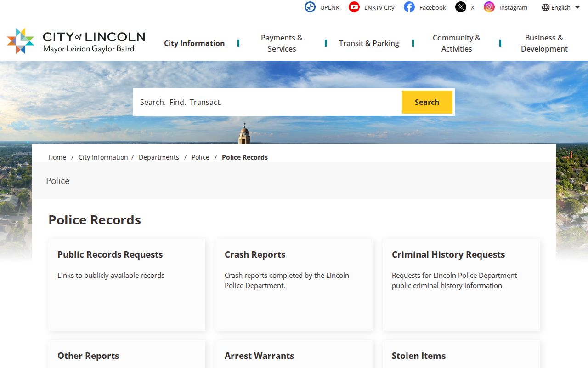Viewport: 588px width, 368px height.
Task: Click the City of Lincoln logo
Action: coord(76,41)
